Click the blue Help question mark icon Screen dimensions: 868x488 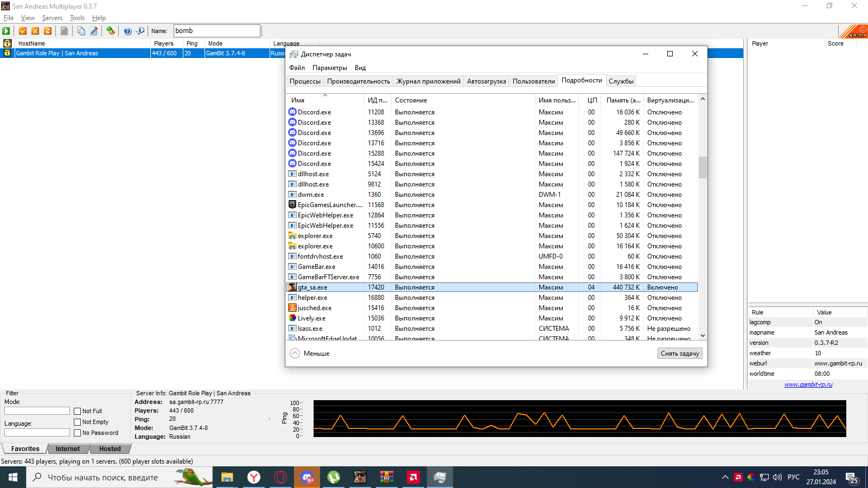pos(127,31)
